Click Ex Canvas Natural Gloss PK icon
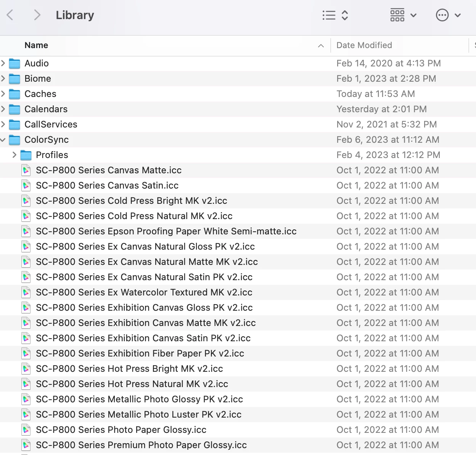The image size is (476, 455). [x=26, y=247]
